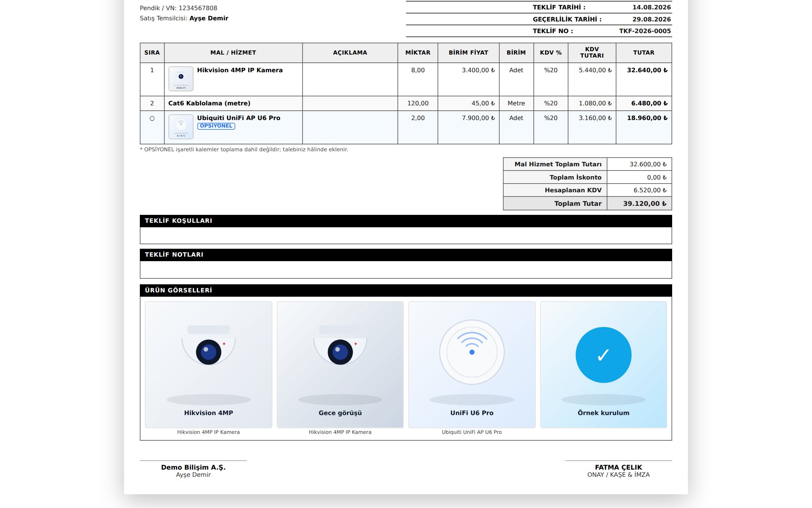Screen dimensions: 812x508
Task: Click the TUTAR column header
Action: coord(644,53)
